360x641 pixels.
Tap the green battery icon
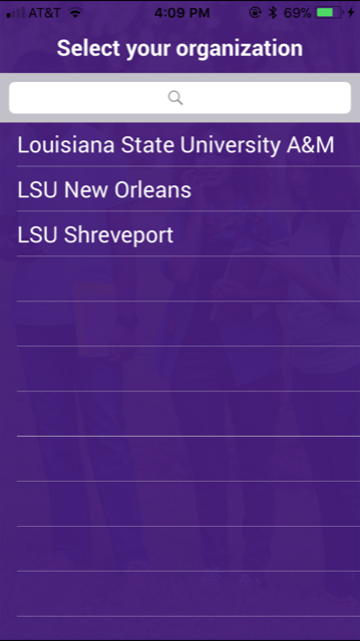coord(329,13)
